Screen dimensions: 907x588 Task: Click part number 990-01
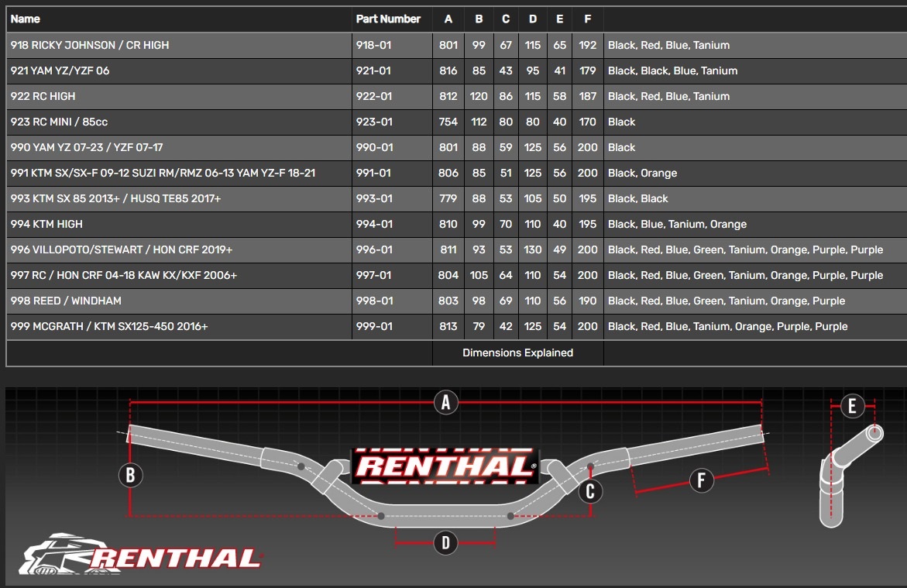[374, 147]
